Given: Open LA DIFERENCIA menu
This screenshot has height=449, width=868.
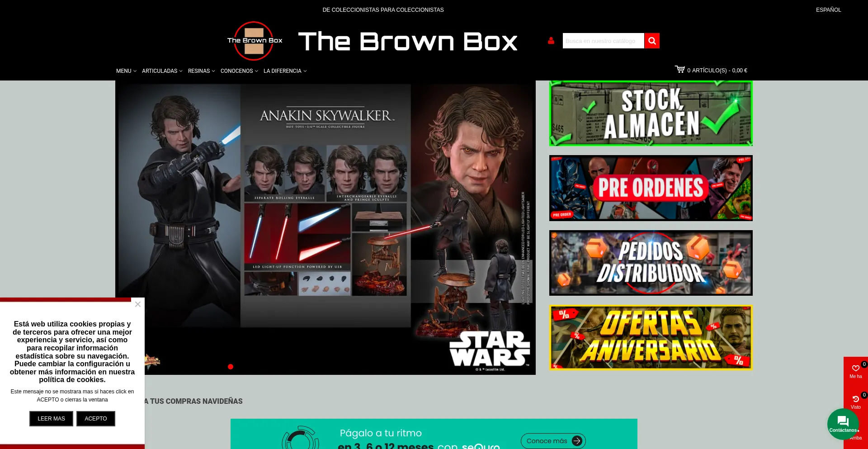Looking at the screenshot, I should click(285, 71).
